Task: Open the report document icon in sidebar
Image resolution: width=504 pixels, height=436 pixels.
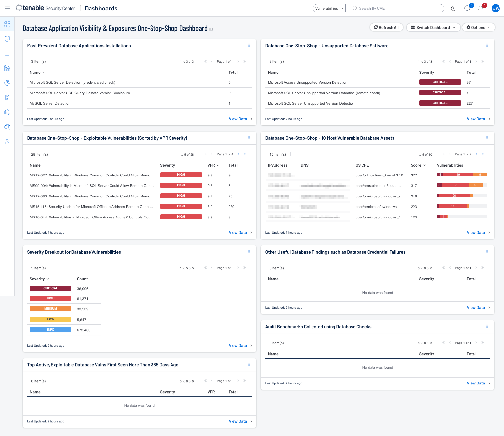Action: [7, 97]
